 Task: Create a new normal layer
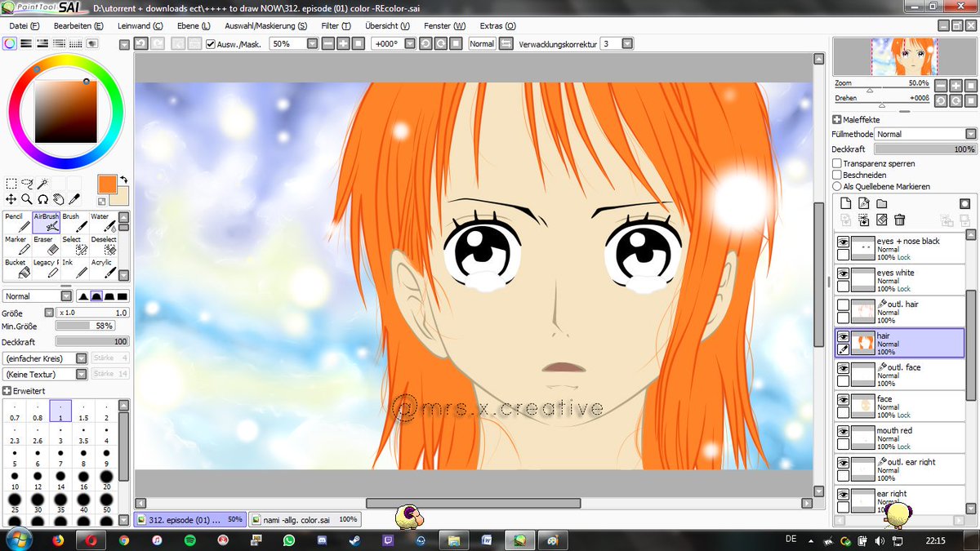tap(846, 203)
